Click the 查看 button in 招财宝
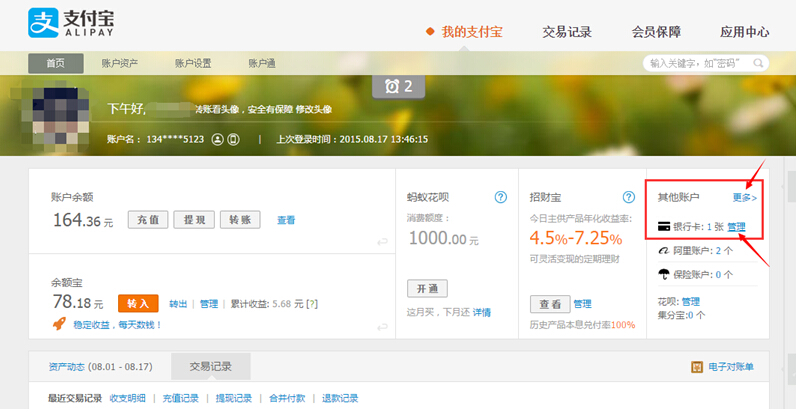Image resolution: width=797 pixels, height=412 pixels. click(550, 304)
